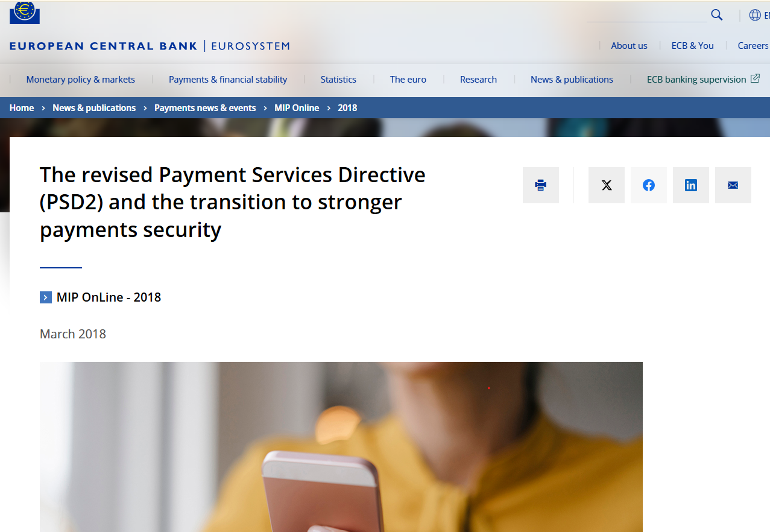Share article via email envelope icon
770x532 pixels.
point(733,185)
